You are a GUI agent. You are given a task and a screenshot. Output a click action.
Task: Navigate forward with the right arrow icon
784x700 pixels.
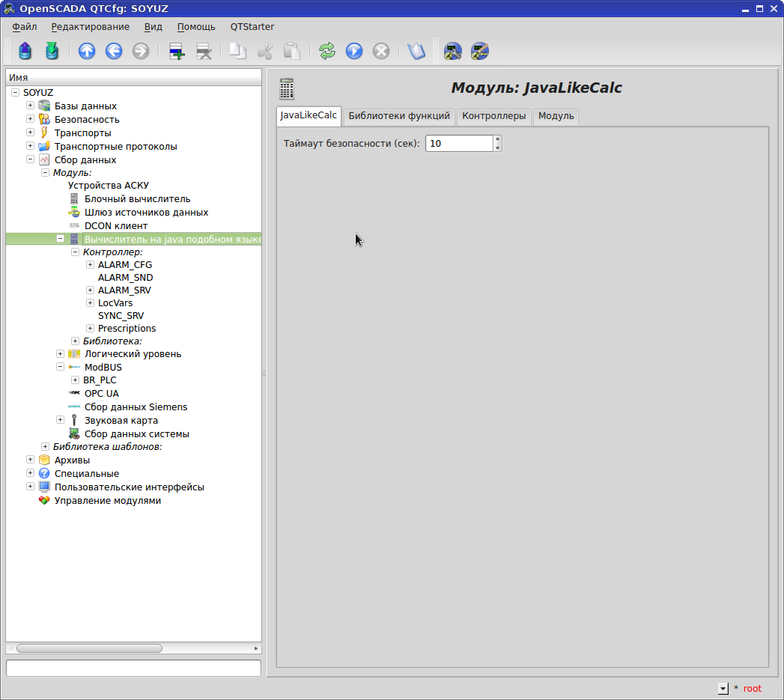click(141, 51)
